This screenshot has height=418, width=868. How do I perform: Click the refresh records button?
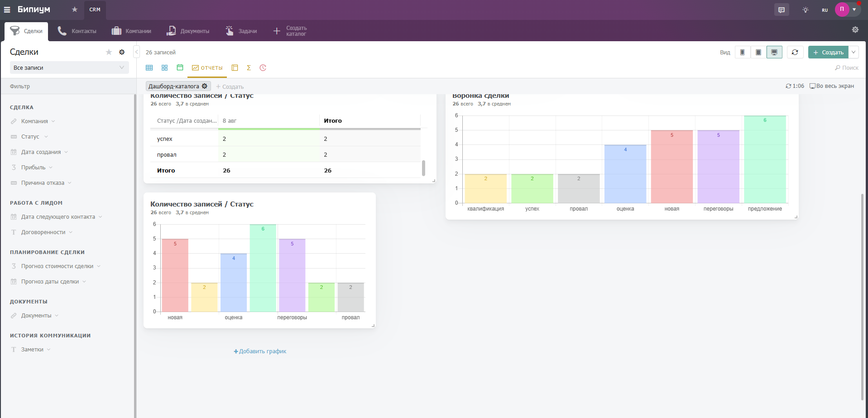click(795, 53)
